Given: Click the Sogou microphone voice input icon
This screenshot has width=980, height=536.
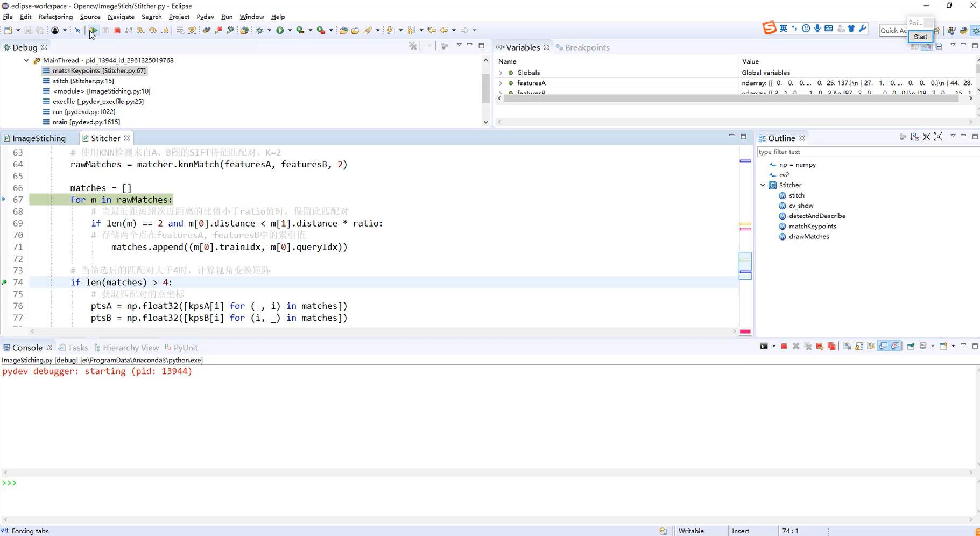Looking at the screenshot, I should pyautogui.click(x=817, y=29).
